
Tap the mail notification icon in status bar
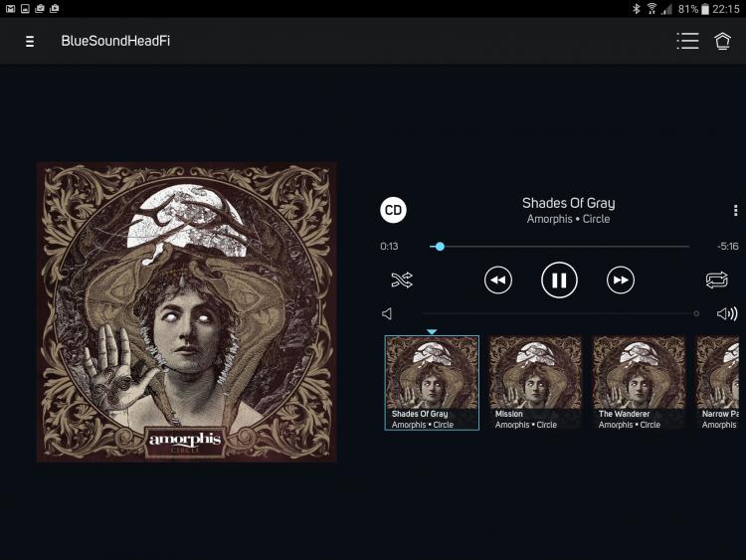coord(10,9)
